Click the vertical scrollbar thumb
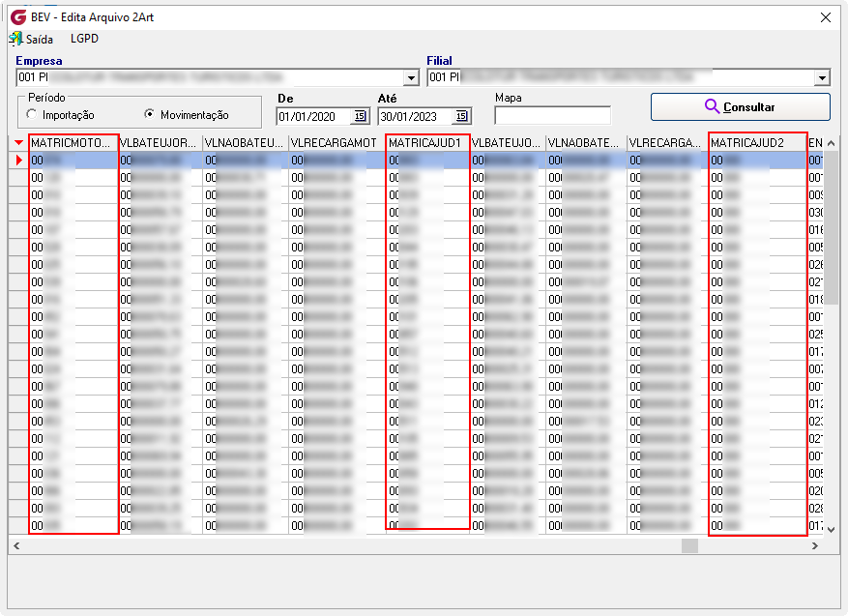Image resolution: width=848 pixels, height=616 pixels. [832, 227]
